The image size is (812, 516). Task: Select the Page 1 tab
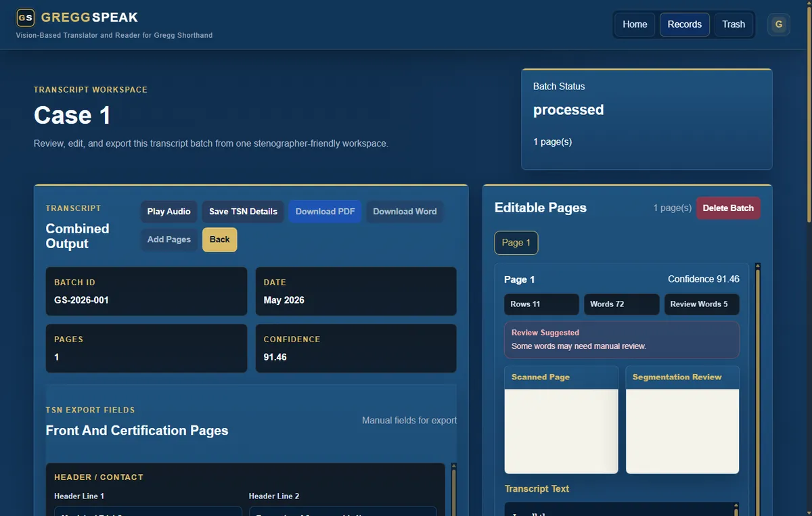[516, 243]
